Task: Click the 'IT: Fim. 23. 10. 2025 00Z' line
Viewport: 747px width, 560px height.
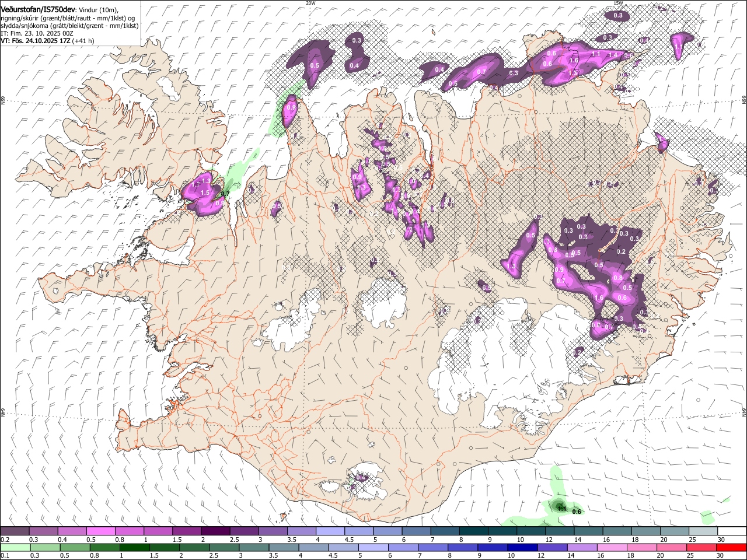Action: 37,33
